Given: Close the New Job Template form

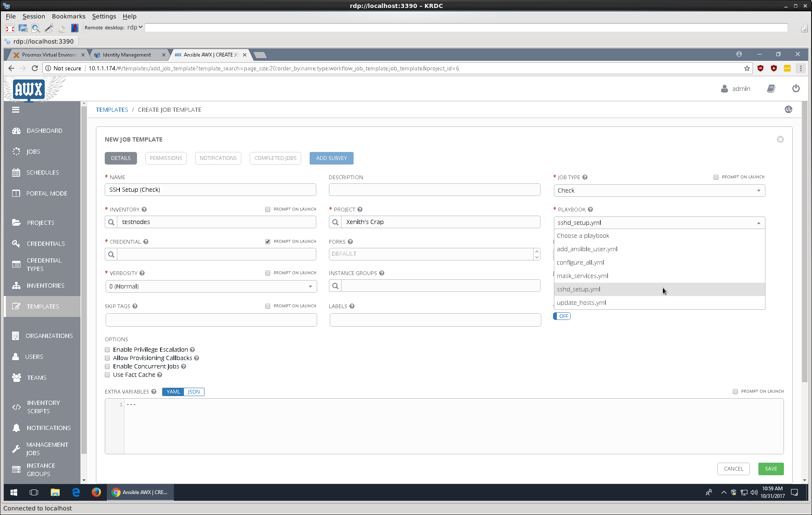Looking at the screenshot, I should 780,139.
